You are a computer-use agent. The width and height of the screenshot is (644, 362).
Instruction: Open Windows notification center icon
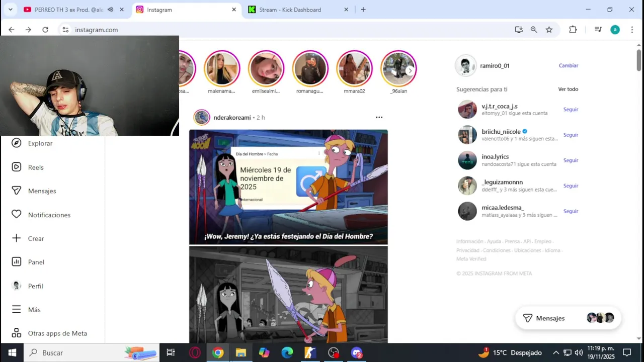(x=627, y=353)
